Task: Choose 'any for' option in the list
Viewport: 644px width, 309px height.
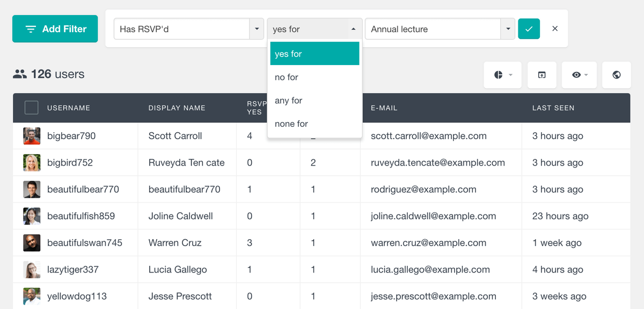Action: 289,100
